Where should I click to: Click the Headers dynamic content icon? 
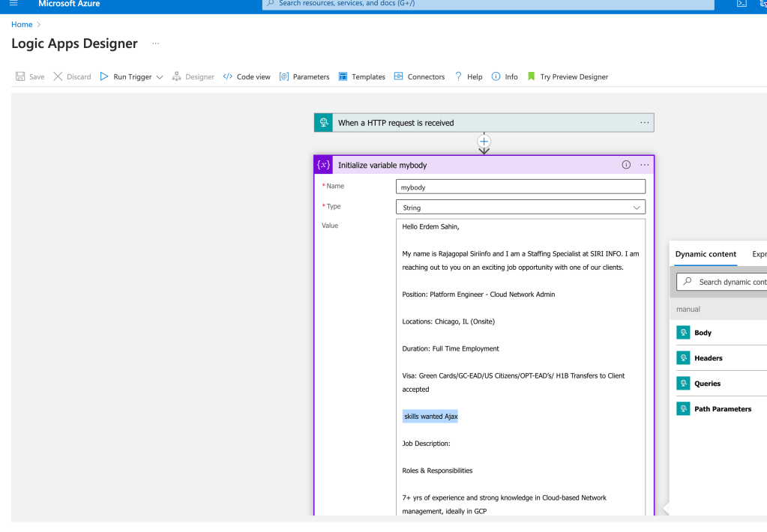[683, 358]
